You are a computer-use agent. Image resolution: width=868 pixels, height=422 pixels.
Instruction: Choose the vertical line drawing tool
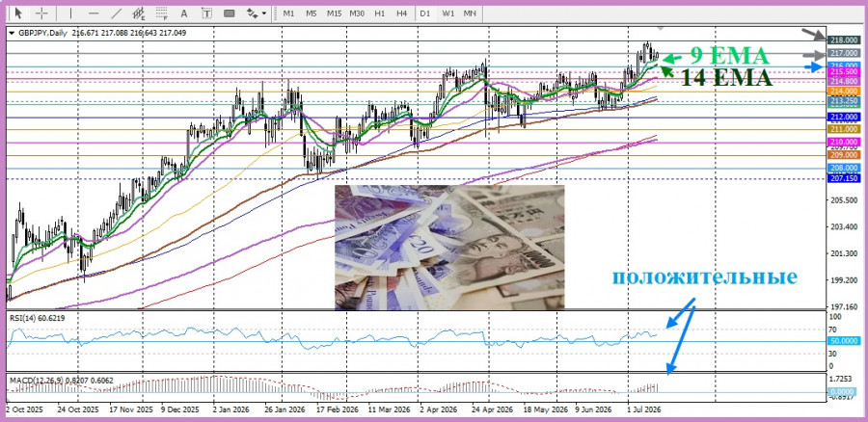click(70, 13)
